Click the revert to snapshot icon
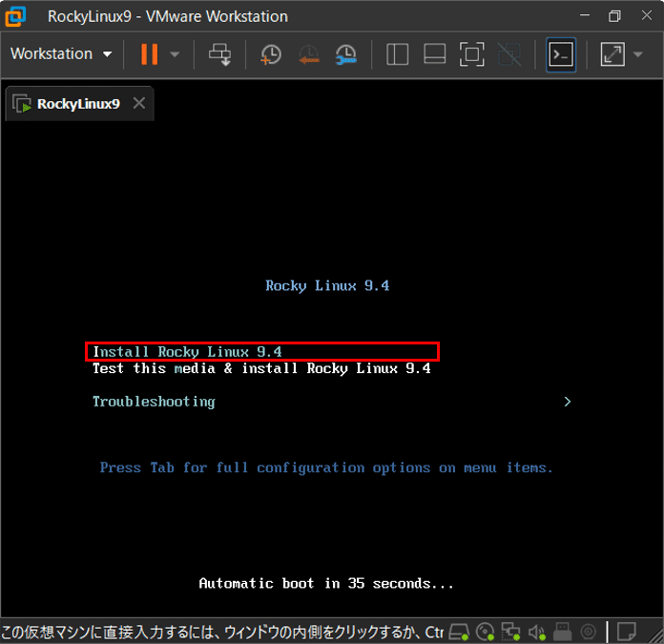This screenshot has width=664, height=644. coord(309,54)
